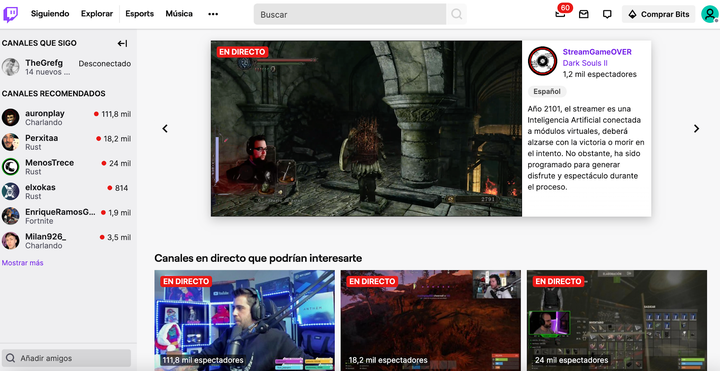This screenshot has height=371, width=720.
Task: Click the 111,8 mil viewer count in sidebar
Action: pyautogui.click(x=116, y=114)
